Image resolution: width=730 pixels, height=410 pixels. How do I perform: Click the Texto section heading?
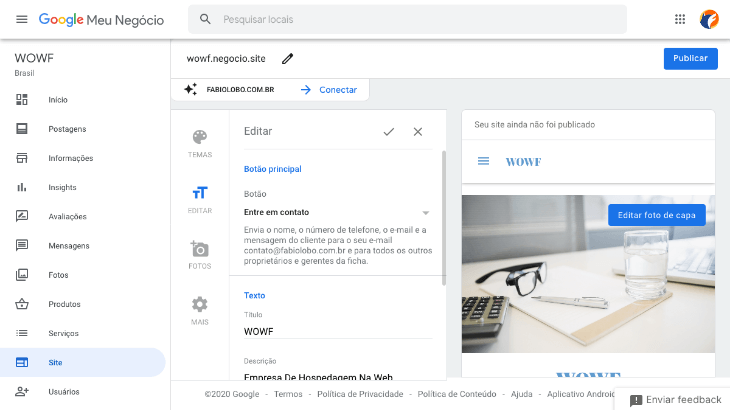tap(254, 296)
